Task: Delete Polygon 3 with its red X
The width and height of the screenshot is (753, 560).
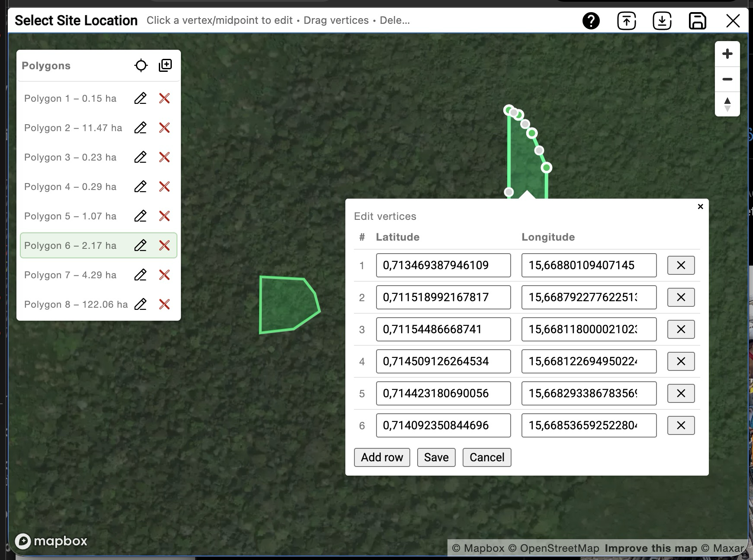Action: pyautogui.click(x=165, y=157)
